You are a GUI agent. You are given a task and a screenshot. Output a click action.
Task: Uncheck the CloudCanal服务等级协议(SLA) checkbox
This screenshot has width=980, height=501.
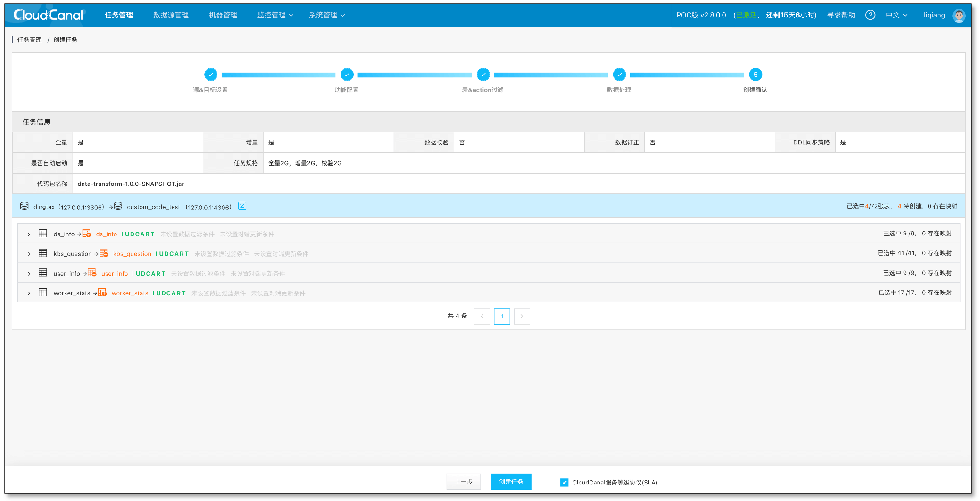[x=564, y=482]
